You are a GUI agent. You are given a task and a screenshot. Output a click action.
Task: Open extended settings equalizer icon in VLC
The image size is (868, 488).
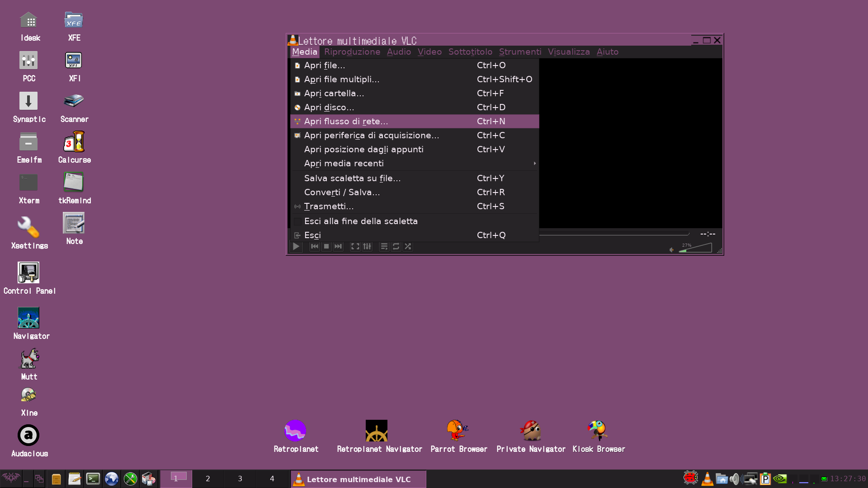point(367,247)
